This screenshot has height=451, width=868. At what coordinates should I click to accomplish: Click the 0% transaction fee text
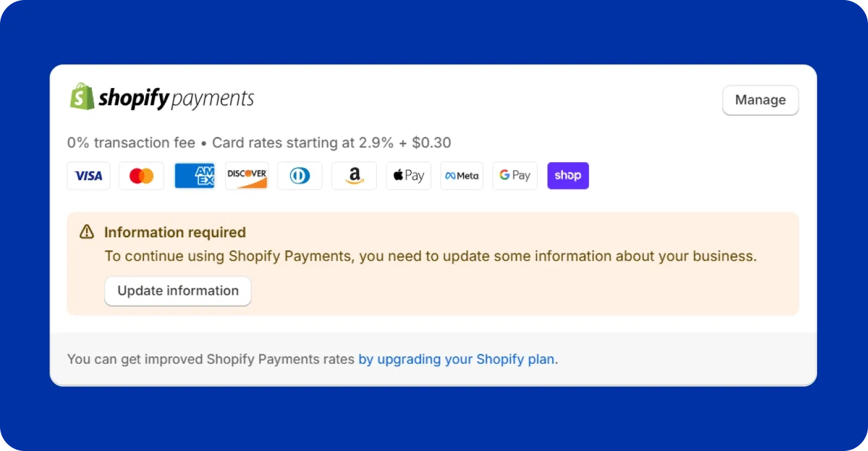tap(131, 143)
